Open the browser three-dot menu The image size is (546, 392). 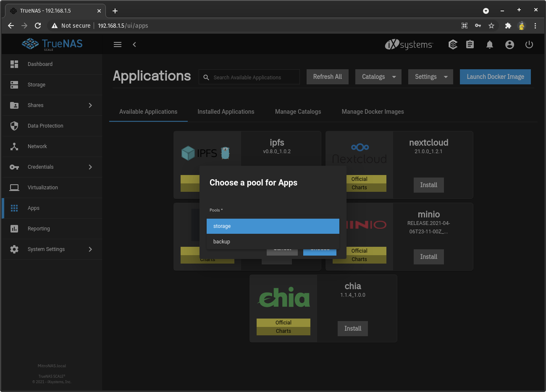535,26
